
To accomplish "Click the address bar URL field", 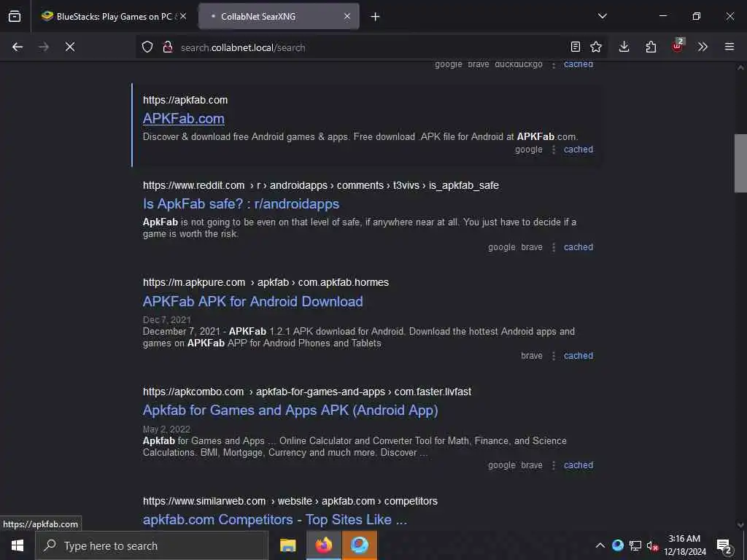I will pyautogui.click(x=371, y=47).
